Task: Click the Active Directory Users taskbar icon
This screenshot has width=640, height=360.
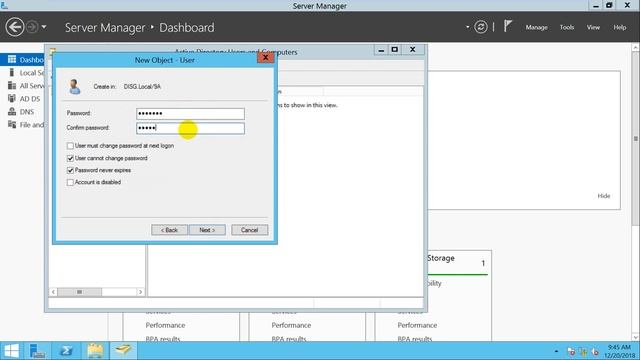Action: tap(123, 350)
